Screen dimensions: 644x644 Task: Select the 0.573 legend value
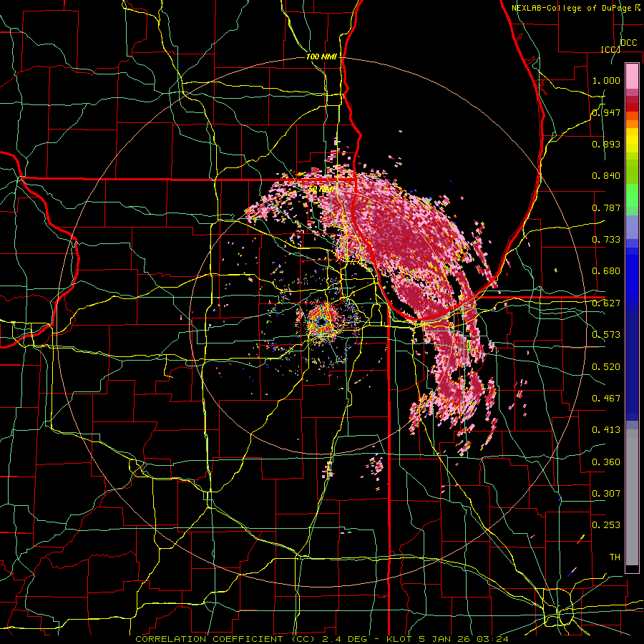coord(606,335)
